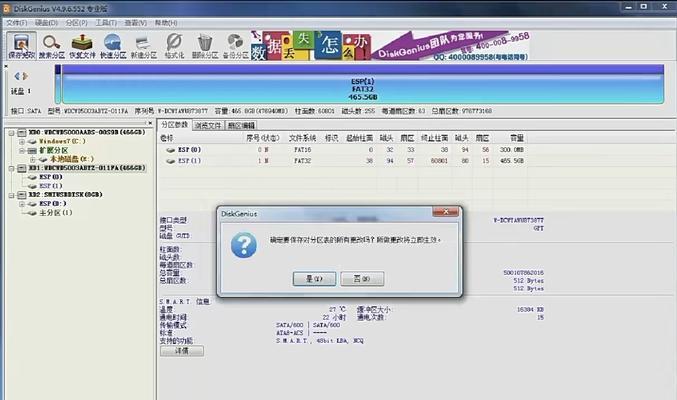Go to next disk with right arrow
677x400 pixels.
[x=25, y=76]
